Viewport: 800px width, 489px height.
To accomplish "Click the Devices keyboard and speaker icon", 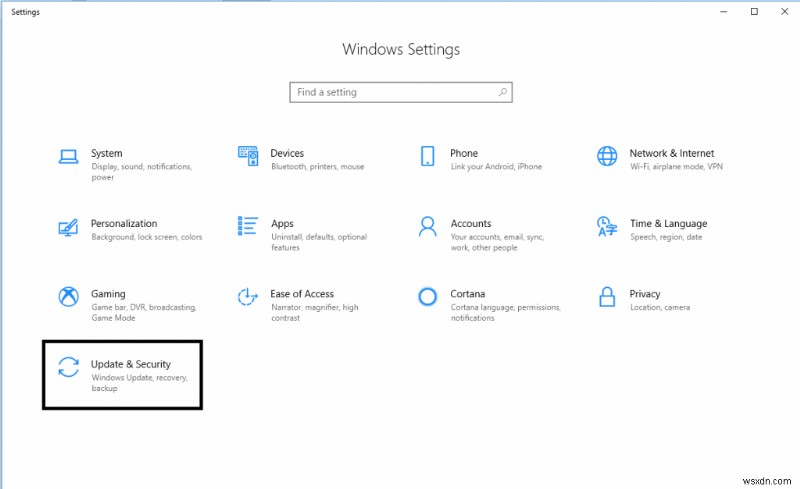I will [x=248, y=156].
